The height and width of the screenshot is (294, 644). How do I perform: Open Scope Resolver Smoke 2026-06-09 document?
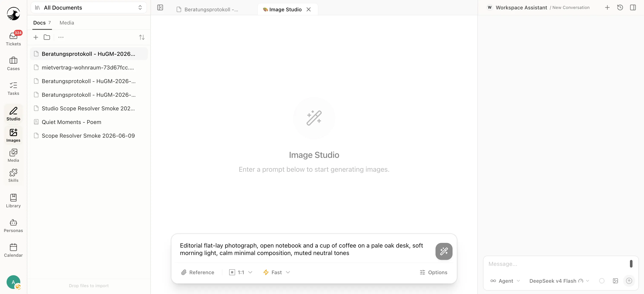(89, 136)
